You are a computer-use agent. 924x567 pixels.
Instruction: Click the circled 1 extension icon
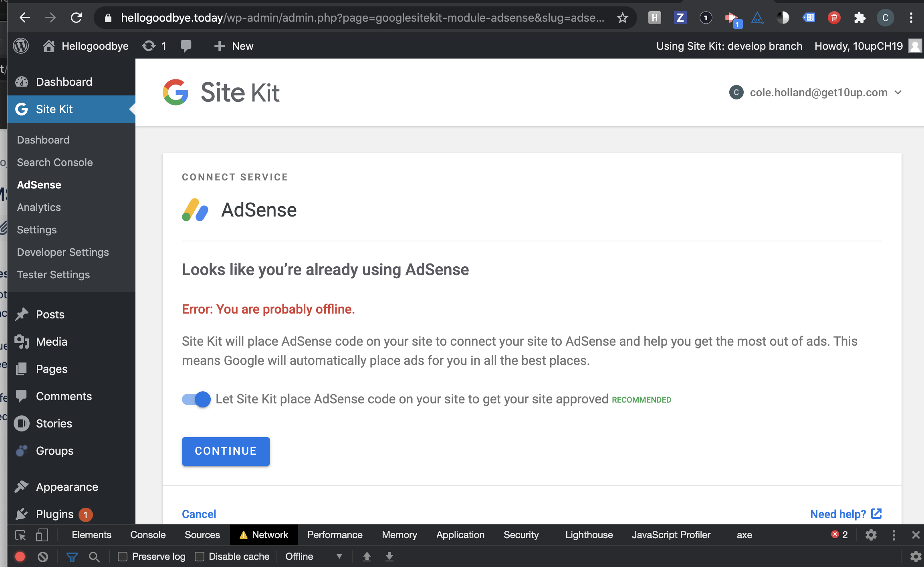[x=706, y=18]
